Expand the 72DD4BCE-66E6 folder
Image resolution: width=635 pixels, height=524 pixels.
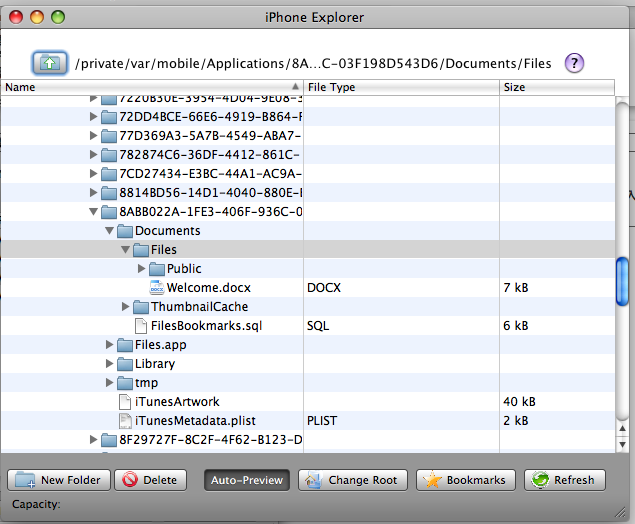(x=94, y=117)
